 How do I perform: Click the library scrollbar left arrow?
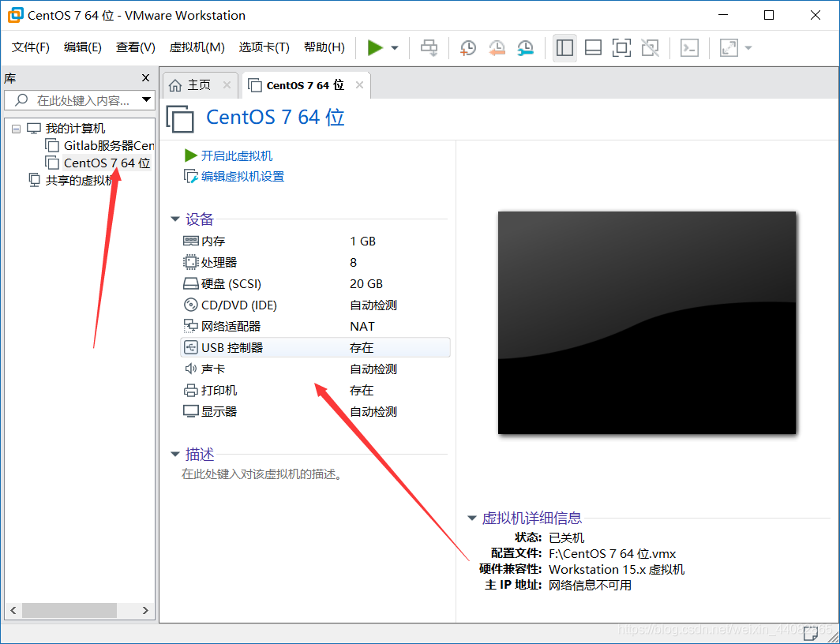(x=13, y=610)
